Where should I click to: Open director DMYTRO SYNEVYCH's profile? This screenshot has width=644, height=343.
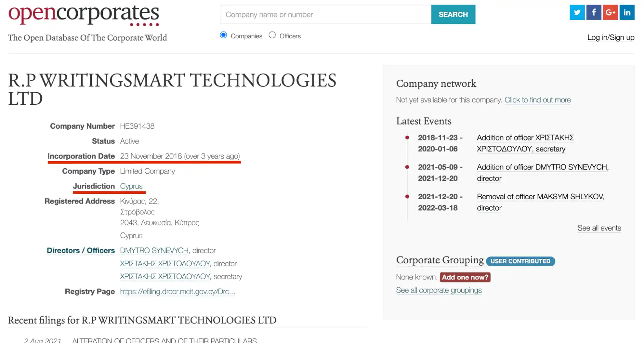[154, 250]
